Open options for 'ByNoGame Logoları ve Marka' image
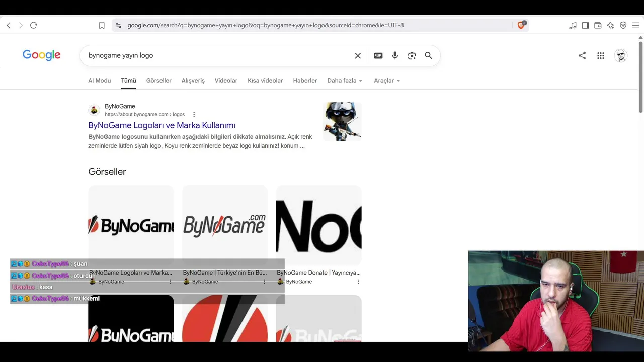644x362 pixels. [171, 282]
